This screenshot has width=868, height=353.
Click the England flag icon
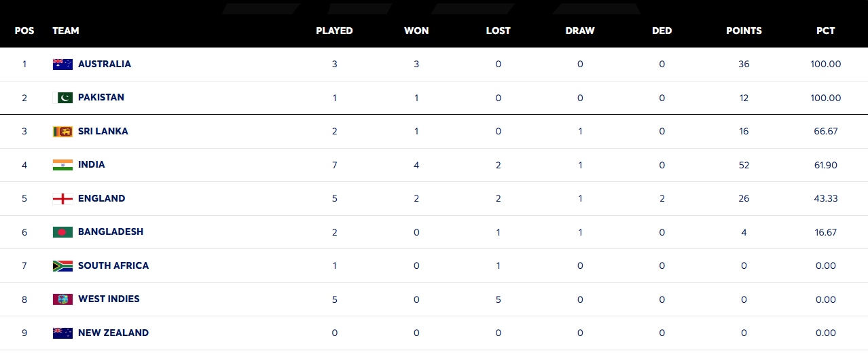pyautogui.click(x=62, y=198)
